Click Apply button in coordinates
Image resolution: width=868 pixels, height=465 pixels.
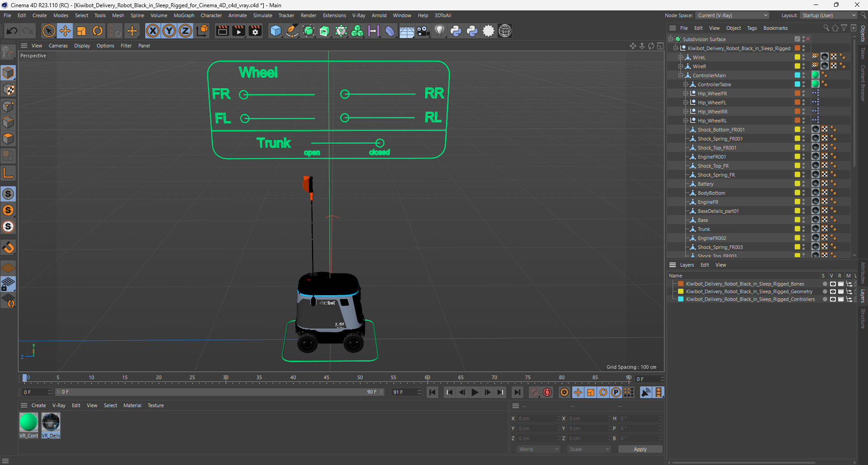[640, 449]
